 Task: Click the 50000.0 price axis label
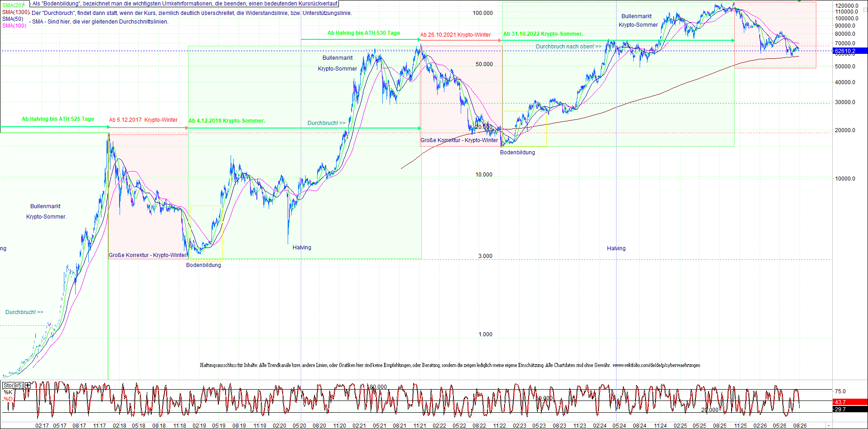(x=845, y=67)
